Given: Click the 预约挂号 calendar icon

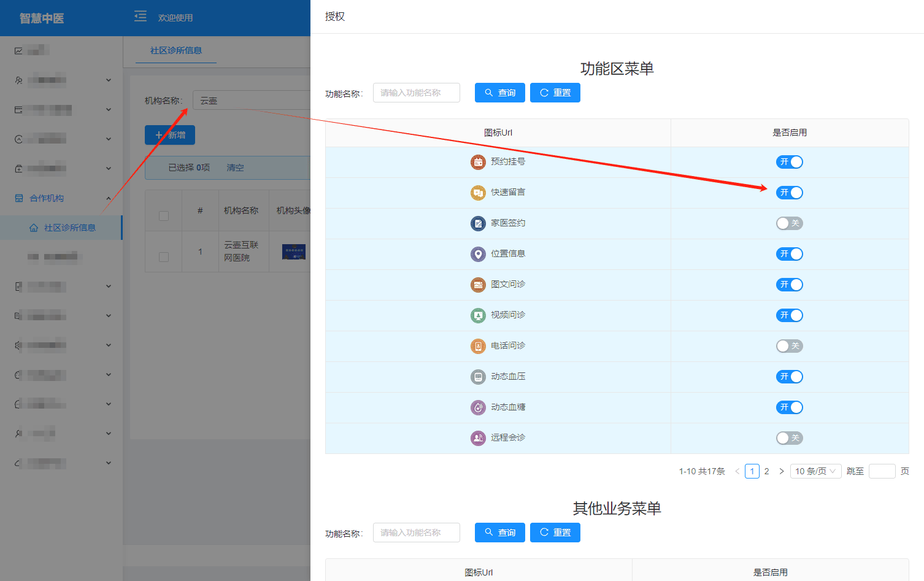Looking at the screenshot, I should click(x=477, y=161).
